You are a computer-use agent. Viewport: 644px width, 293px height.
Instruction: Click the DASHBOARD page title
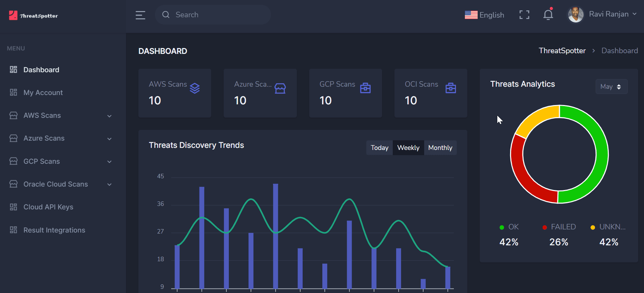pyautogui.click(x=163, y=51)
